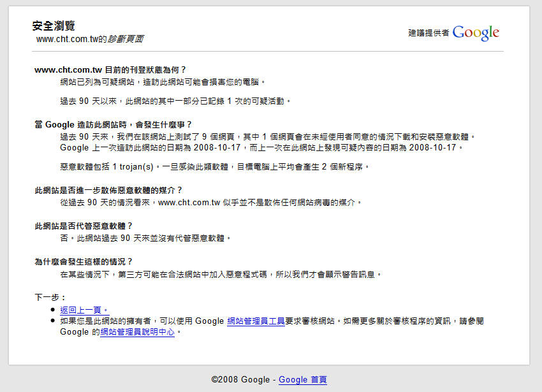Click the line 否。此網站過去 90 天來並沒有代管惡意軟體

(x=145, y=238)
